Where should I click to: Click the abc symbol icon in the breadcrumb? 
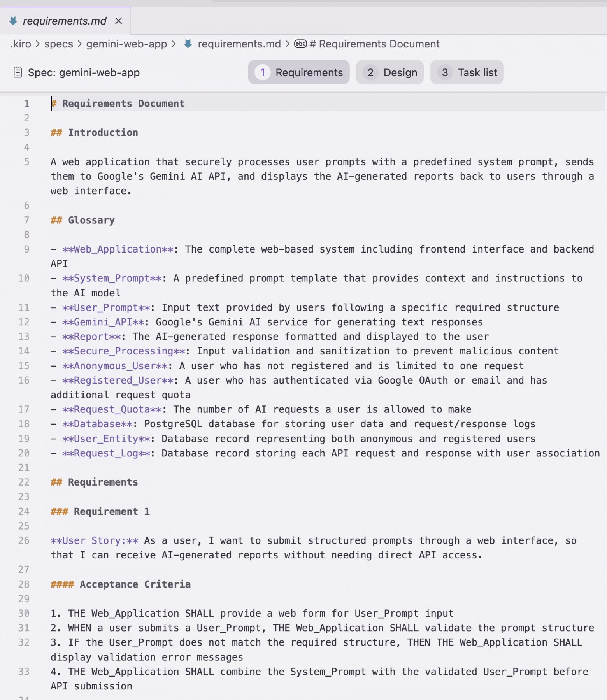(x=300, y=44)
